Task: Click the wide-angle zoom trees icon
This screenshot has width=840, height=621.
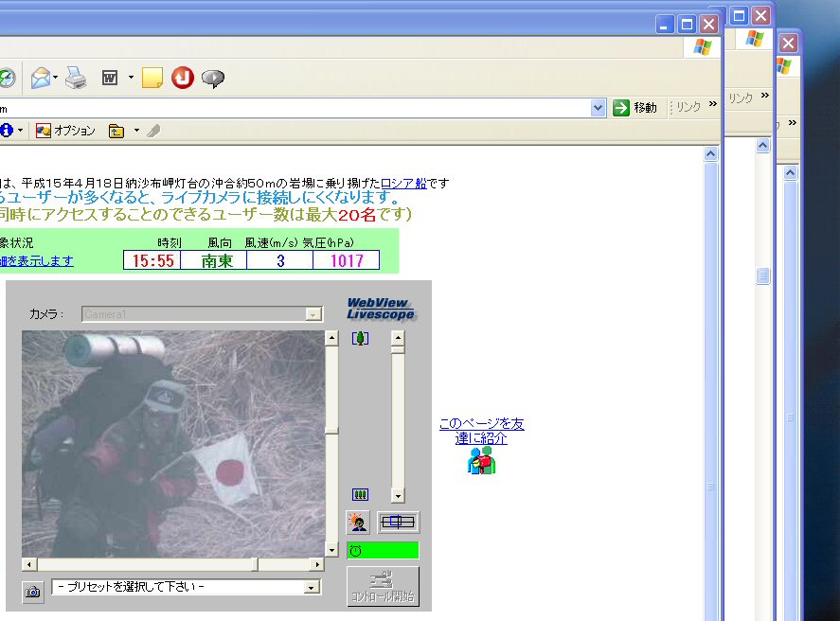Action: click(360, 494)
